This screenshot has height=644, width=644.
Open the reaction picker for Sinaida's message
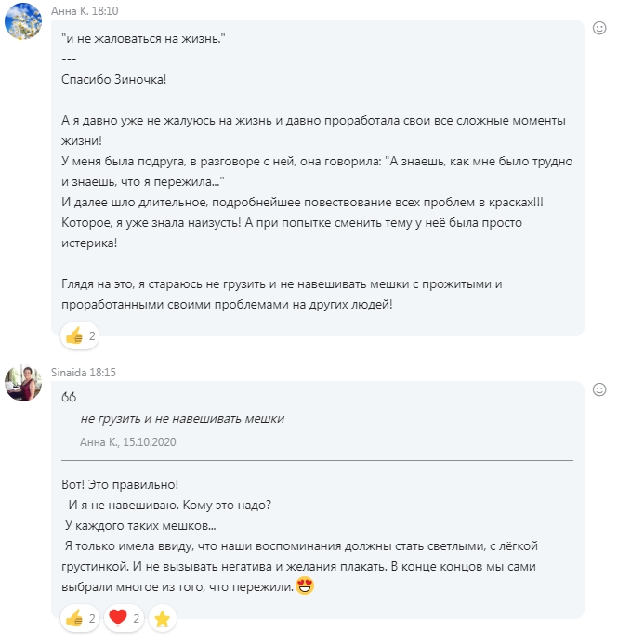click(599, 389)
